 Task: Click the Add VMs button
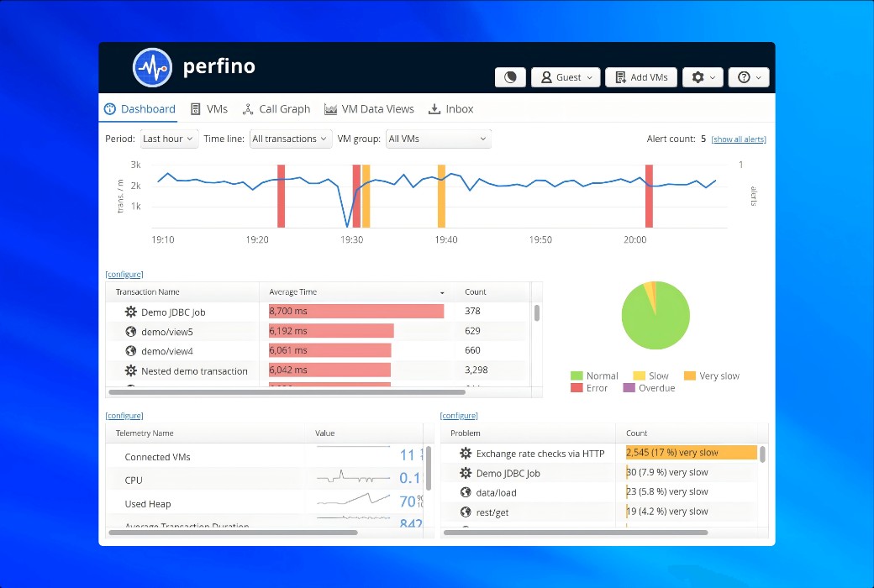pos(641,77)
